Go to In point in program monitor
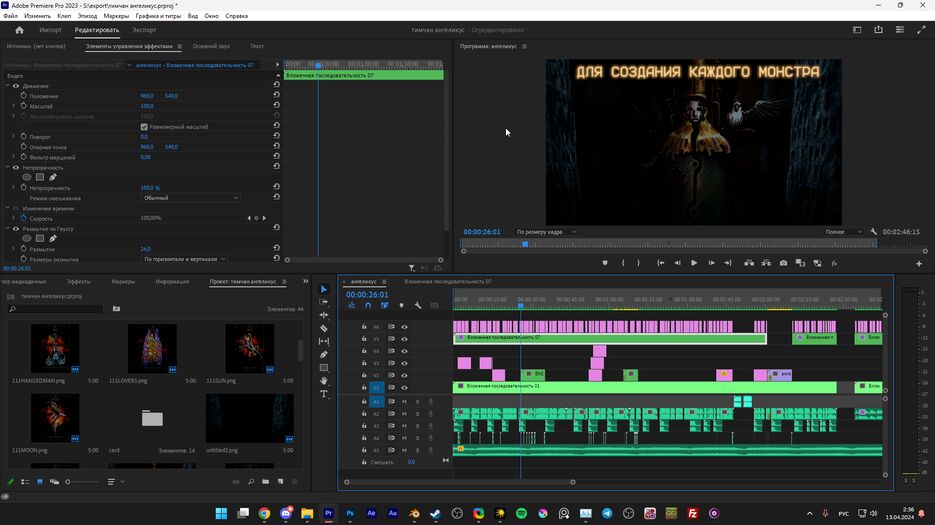This screenshot has height=525, width=935. click(661, 263)
